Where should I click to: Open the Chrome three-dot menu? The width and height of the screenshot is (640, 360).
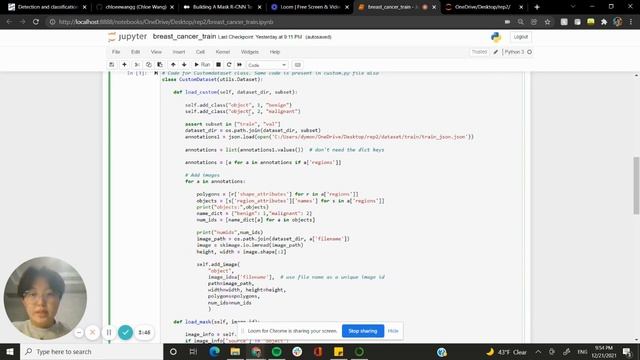[631, 22]
